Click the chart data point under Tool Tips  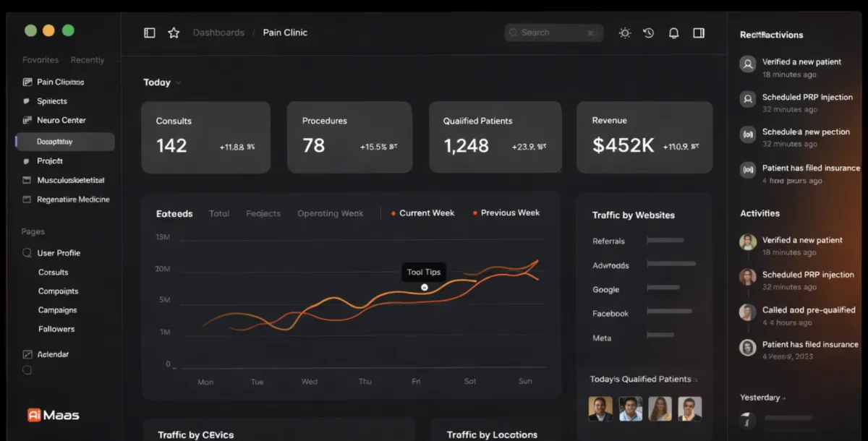[425, 287]
